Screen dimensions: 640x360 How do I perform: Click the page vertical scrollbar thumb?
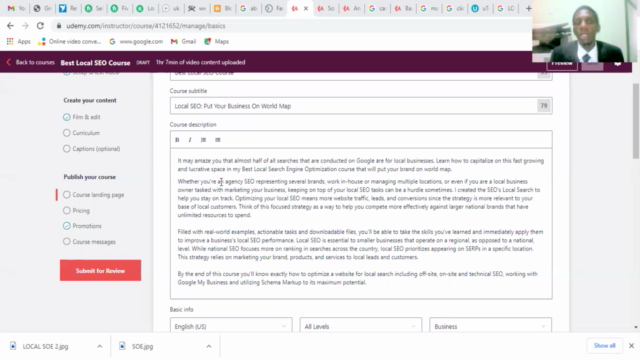click(636, 120)
